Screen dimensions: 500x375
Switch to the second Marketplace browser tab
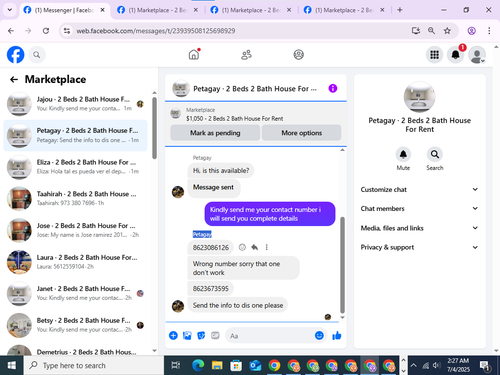[157, 10]
